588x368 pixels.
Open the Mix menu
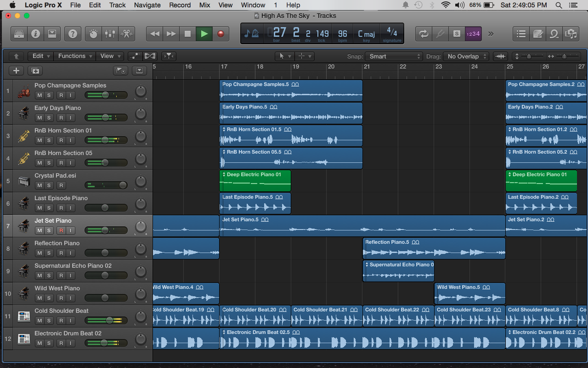(x=205, y=5)
